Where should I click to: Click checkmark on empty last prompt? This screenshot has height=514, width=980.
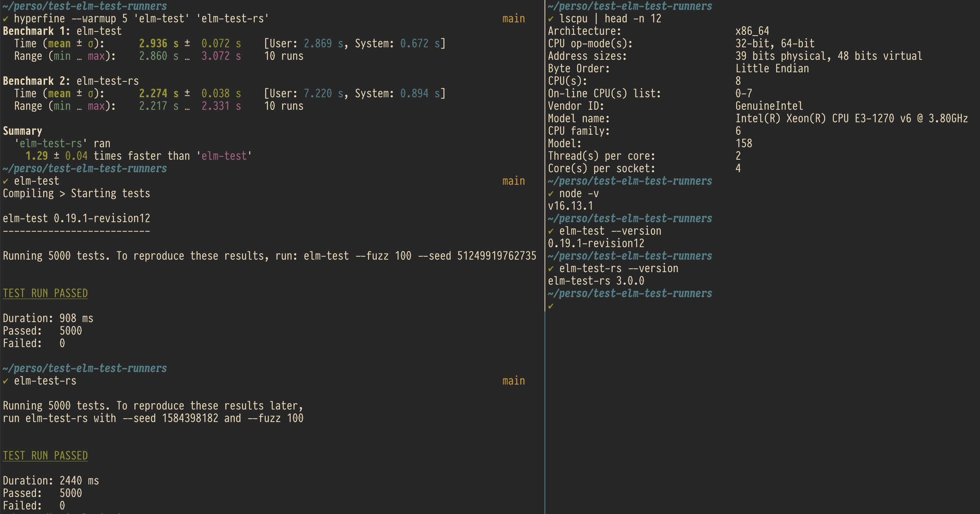click(x=551, y=306)
